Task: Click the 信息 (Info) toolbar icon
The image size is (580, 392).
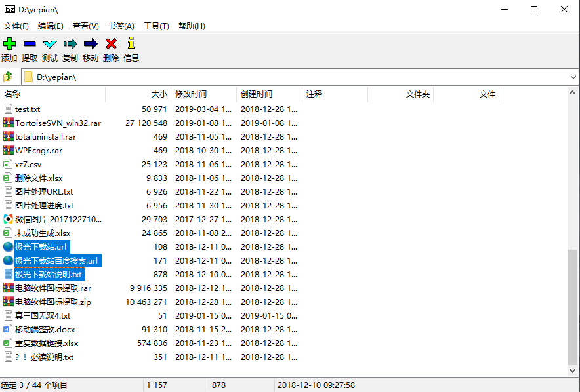Action: [130, 44]
